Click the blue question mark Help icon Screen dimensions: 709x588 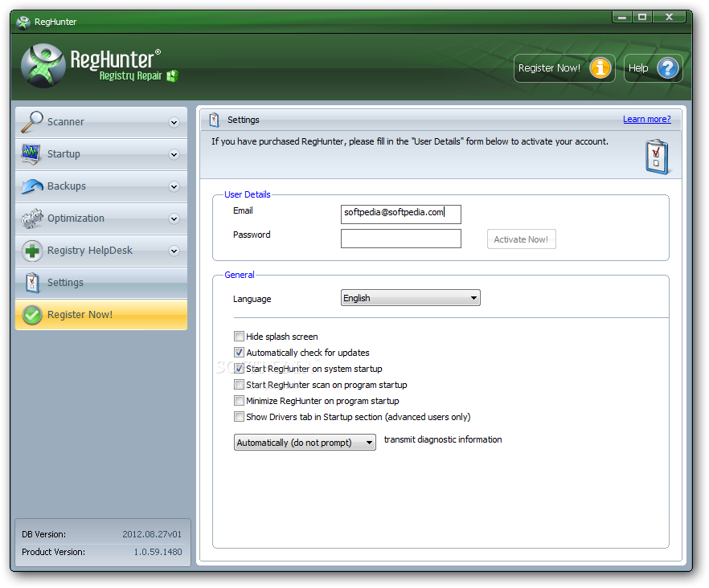point(667,68)
